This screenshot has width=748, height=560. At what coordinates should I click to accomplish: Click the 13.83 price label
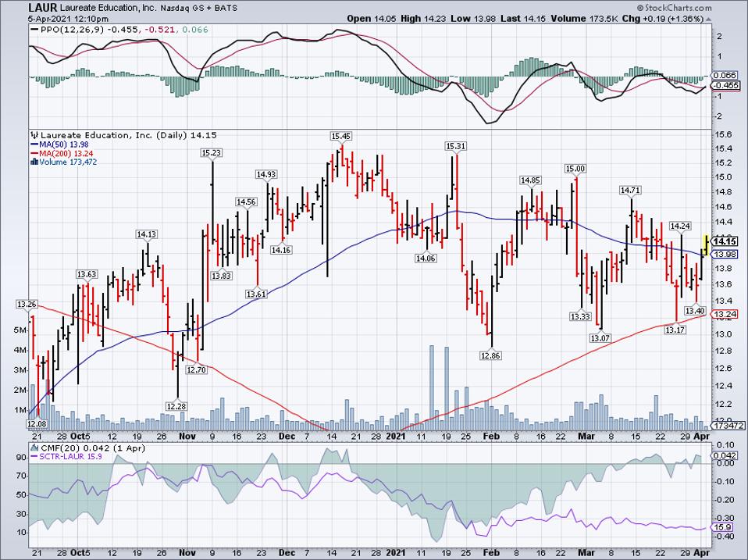click(x=221, y=276)
